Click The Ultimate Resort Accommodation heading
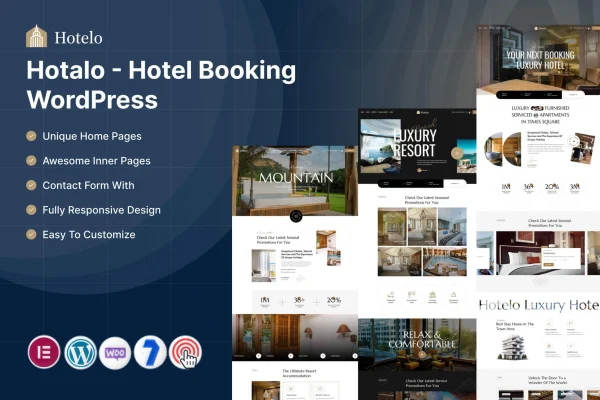This screenshot has height=400, width=600. [299, 373]
